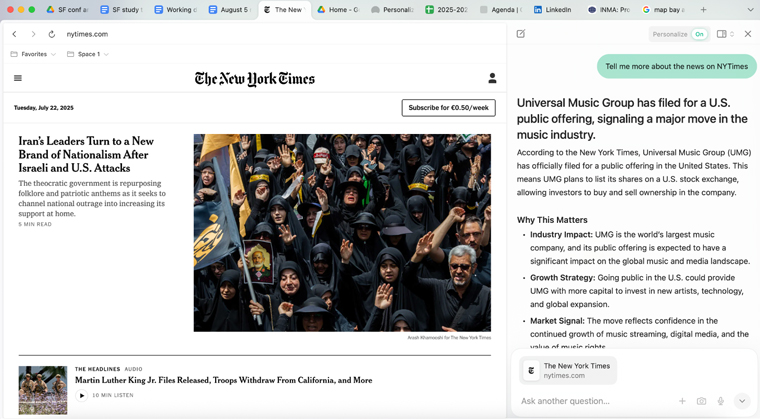The height and width of the screenshot is (419, 760).
Task: Click the Why This Matters heading
Action: tap(552, 220)
